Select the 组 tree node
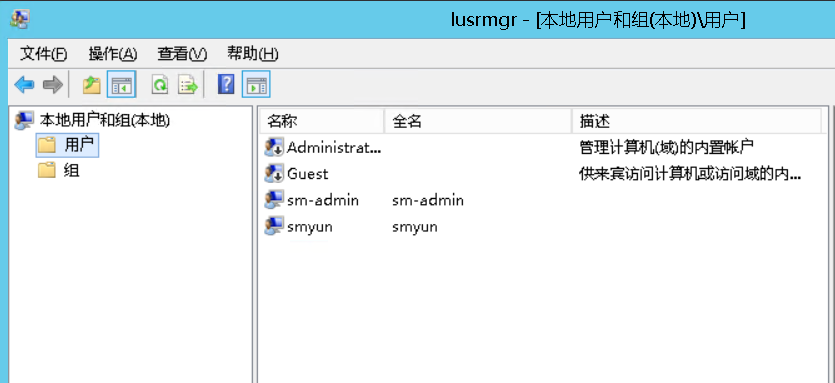The height and width of the screenshot is (383, 835). 71,171
